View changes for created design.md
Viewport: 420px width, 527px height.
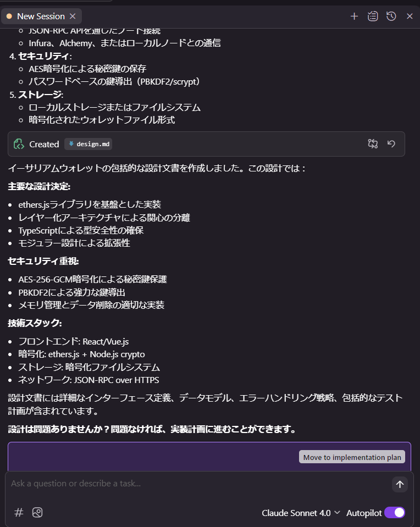coord(373,144)
